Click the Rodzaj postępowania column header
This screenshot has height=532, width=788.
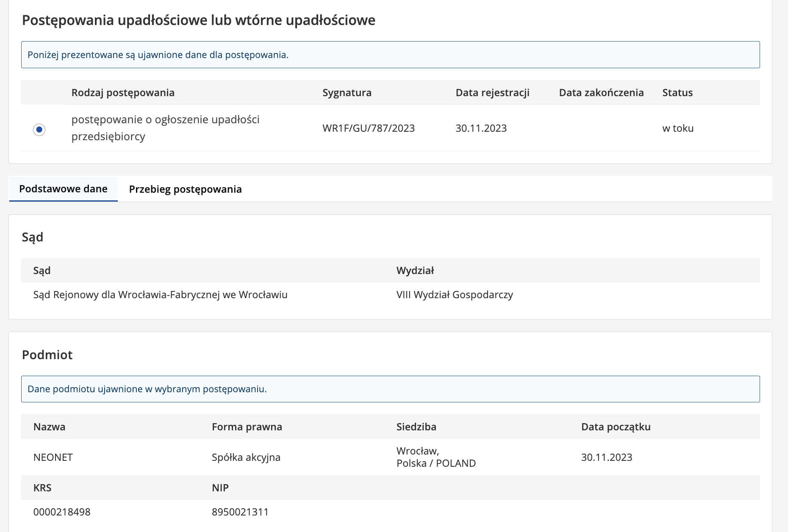(123, 93)
